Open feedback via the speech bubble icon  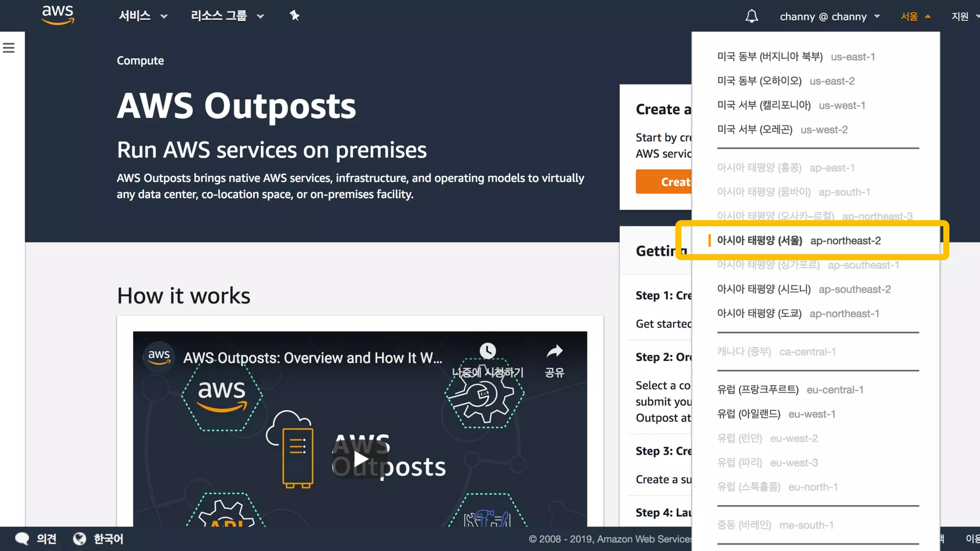click(x=22, y=539)
